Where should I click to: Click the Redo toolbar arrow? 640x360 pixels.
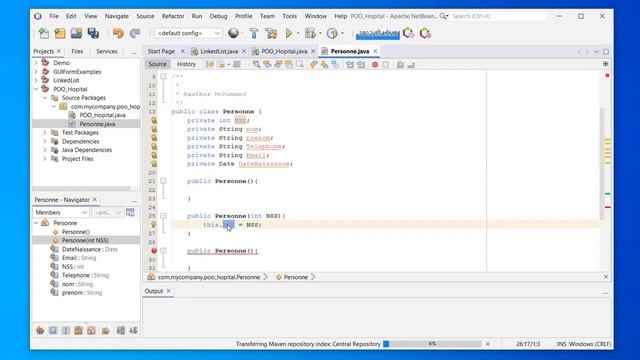(x=135, y=33)
